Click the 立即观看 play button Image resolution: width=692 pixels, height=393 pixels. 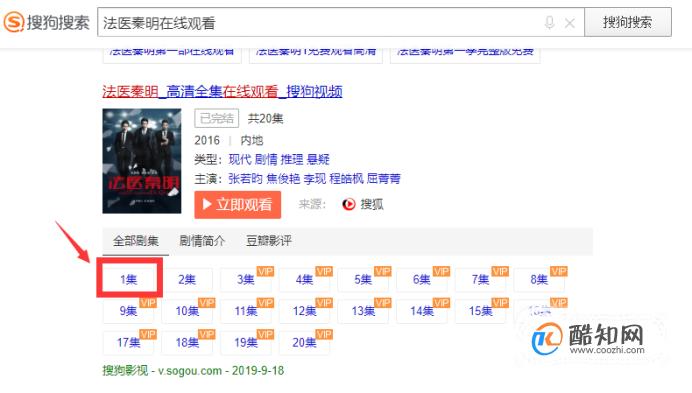coord(237,204)
